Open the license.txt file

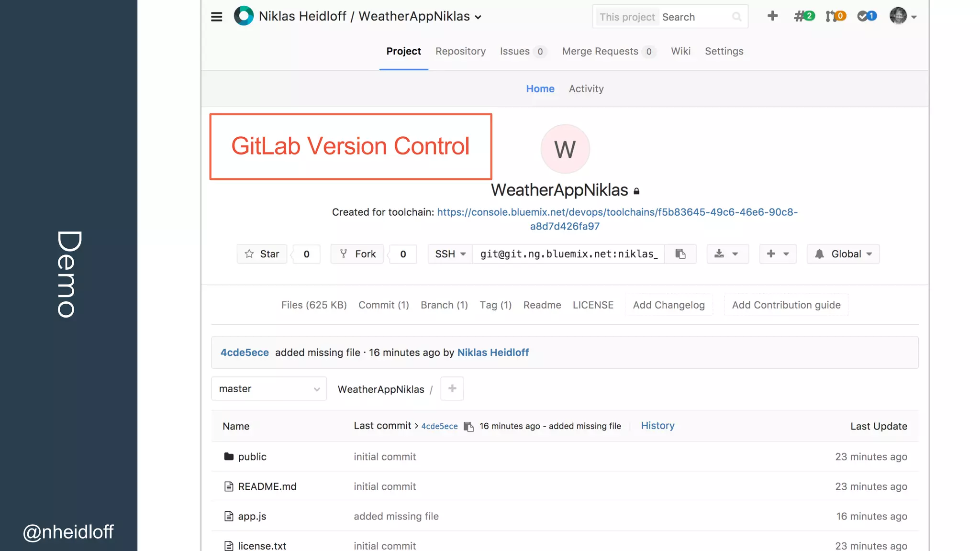(x=262, y=546)
